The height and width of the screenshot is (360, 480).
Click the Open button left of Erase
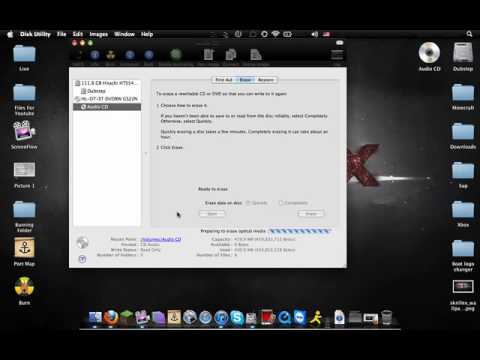point(212,214)
